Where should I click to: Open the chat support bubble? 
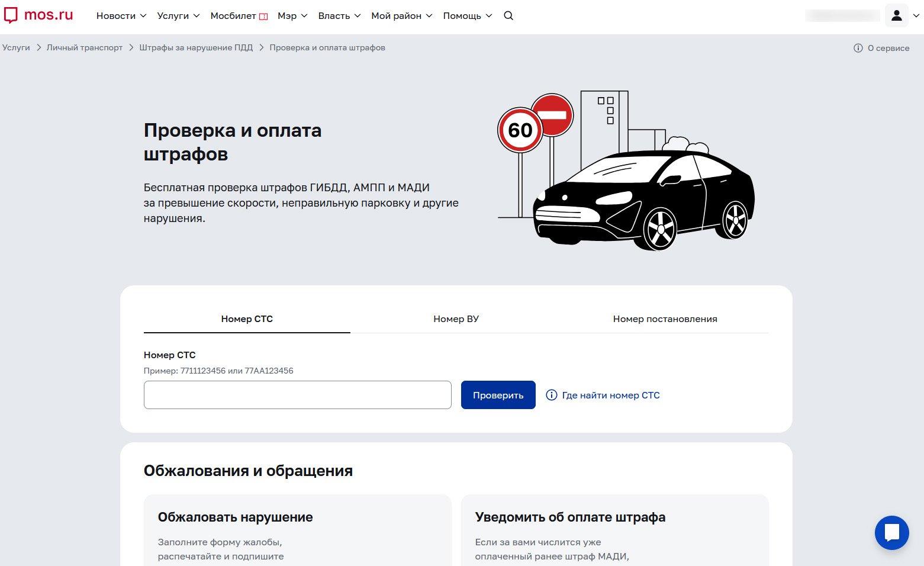click(891, 533)
